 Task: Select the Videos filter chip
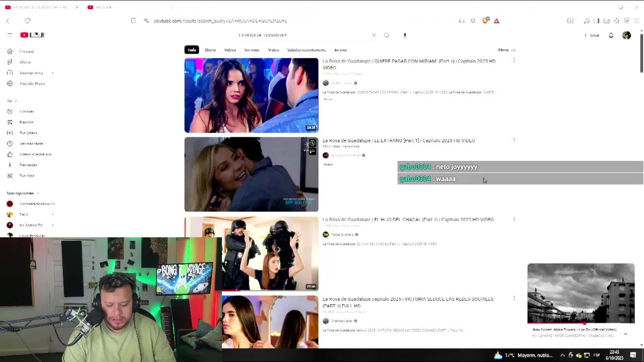click(230, 50)
